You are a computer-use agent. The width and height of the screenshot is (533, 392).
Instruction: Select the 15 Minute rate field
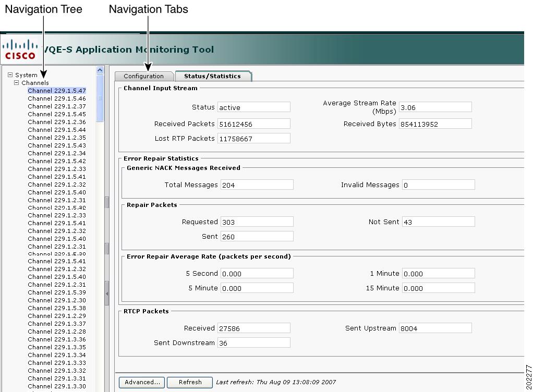pyautogui.click(x=439, y=288)
